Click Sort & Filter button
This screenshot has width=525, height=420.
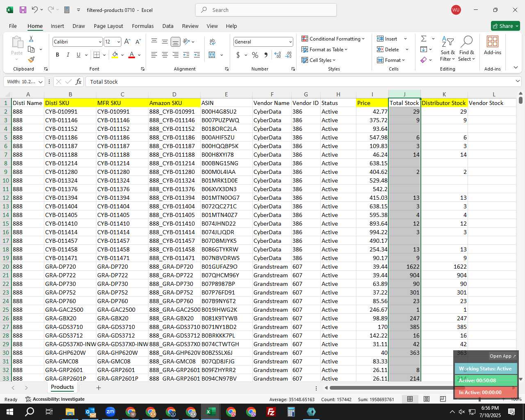447,48
